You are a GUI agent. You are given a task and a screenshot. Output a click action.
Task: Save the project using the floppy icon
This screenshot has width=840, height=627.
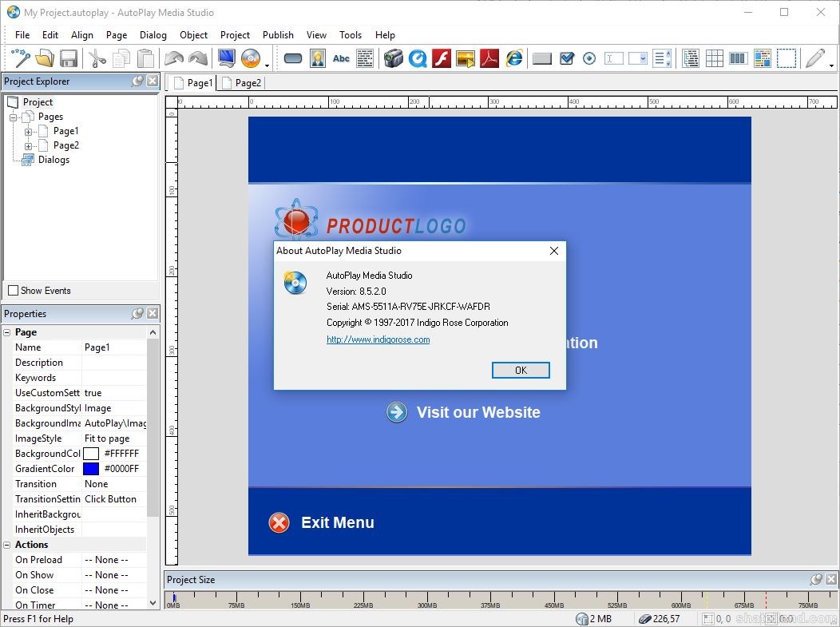(x=69, y=58)
